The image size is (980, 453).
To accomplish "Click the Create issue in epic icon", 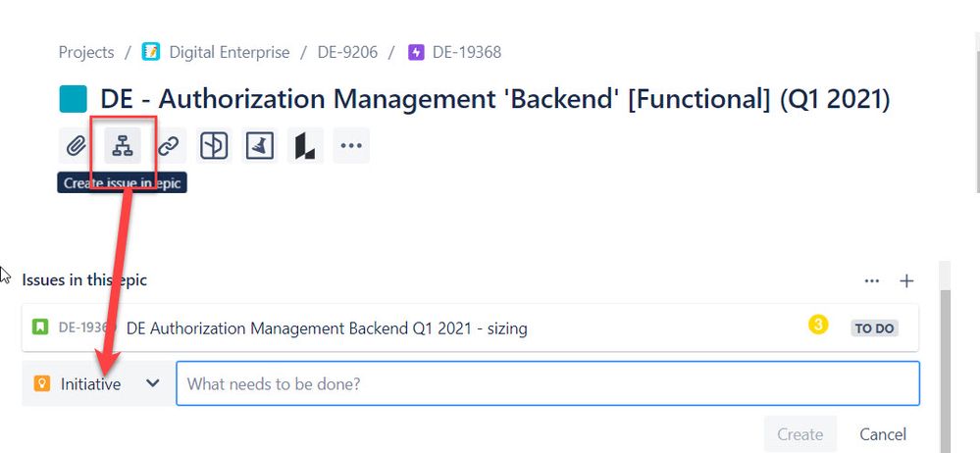I will (x=123, y=146).
